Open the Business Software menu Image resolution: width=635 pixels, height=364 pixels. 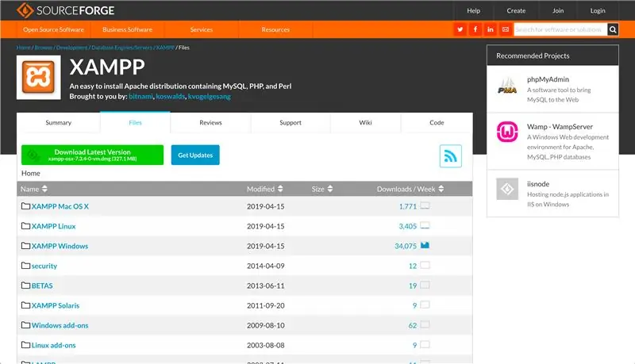(x=127, y=29)
